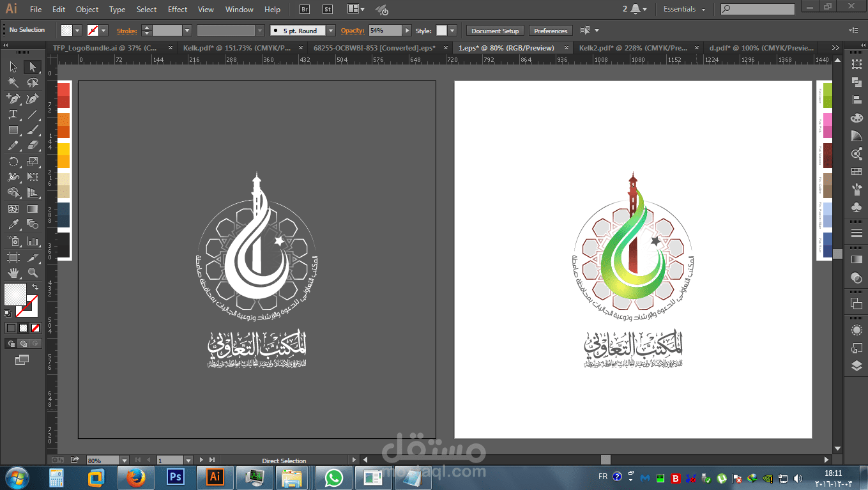The width and height of the screenshot is (868, 490).
Task: Open Adobe Bridge via Br icon
Action: [305, 10]
